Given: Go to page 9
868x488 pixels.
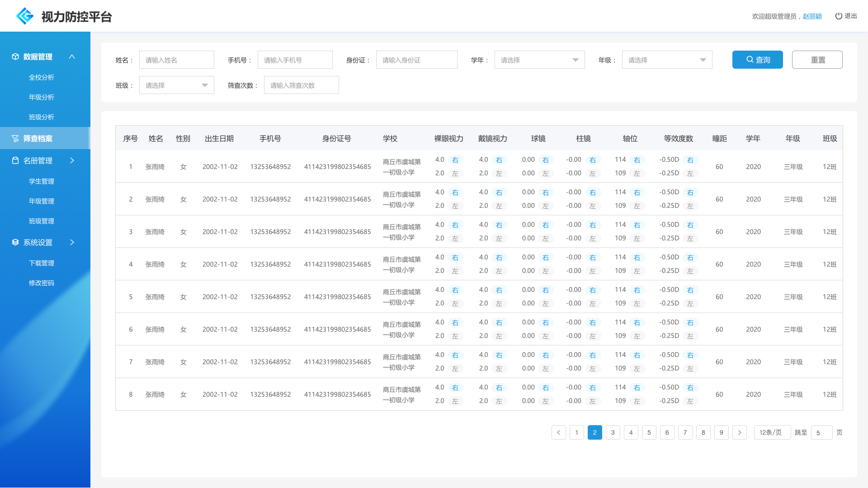Looking at the screenshot, I should tap(722, 432).
